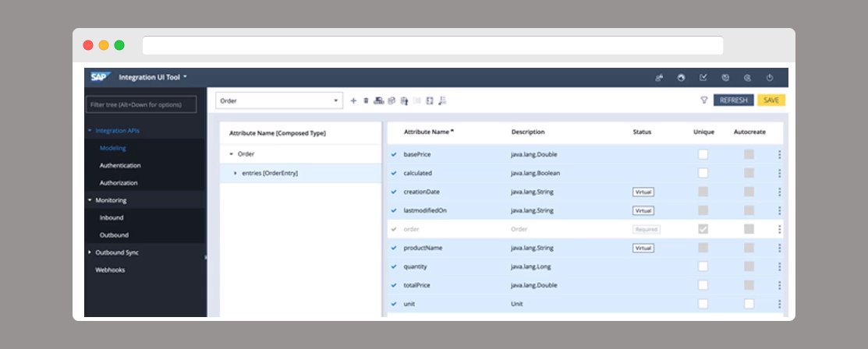The height and width of the screenshot is (349, 868).
Task: Click the toolbar icon with upward arrow
Action: pyautogui.click(x=405, y=100)
